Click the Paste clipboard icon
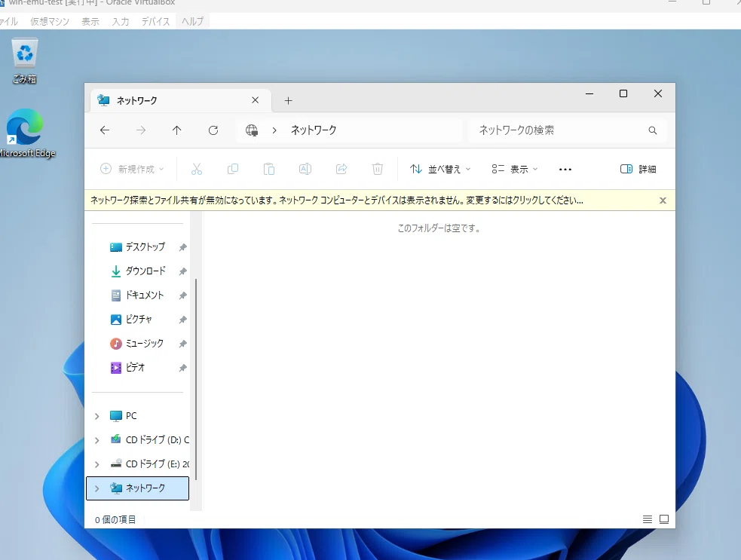The image size is (741, 560). (269, 169)
